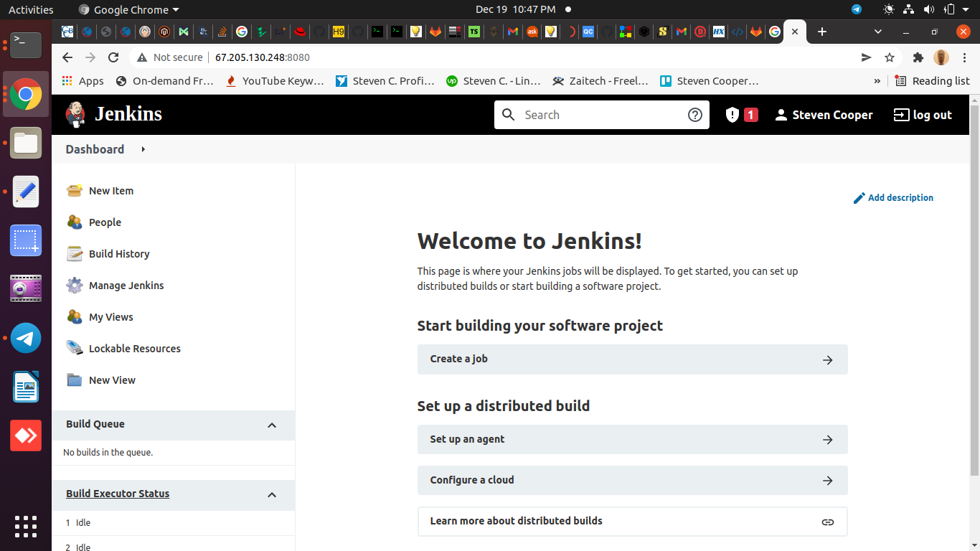The height and width of the screenshot is (551, 980).
Task: Open My Views from the sidebar
Action: click(x=111, y=317)
